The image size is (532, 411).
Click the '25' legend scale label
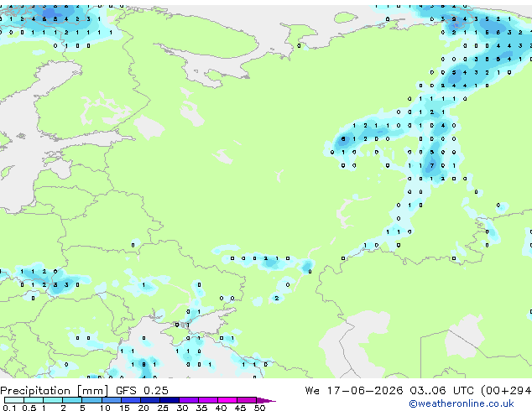(x=163, y=408)
